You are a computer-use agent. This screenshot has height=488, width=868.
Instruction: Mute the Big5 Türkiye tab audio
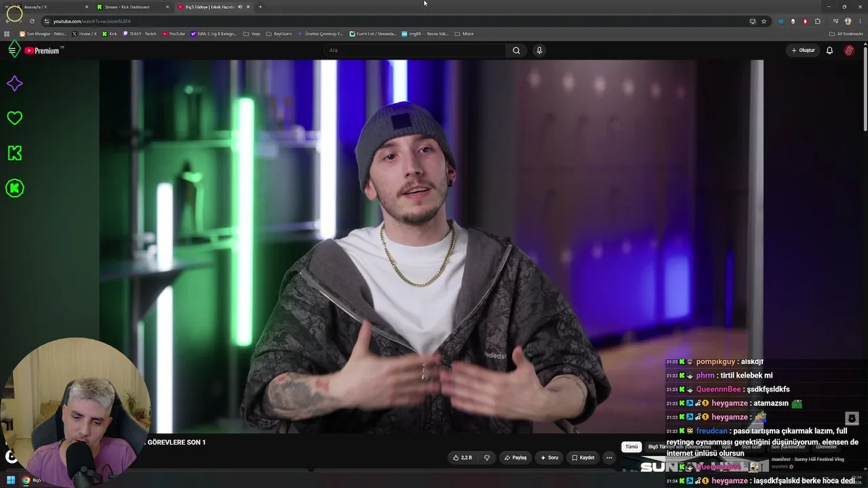tap(239, 7)
